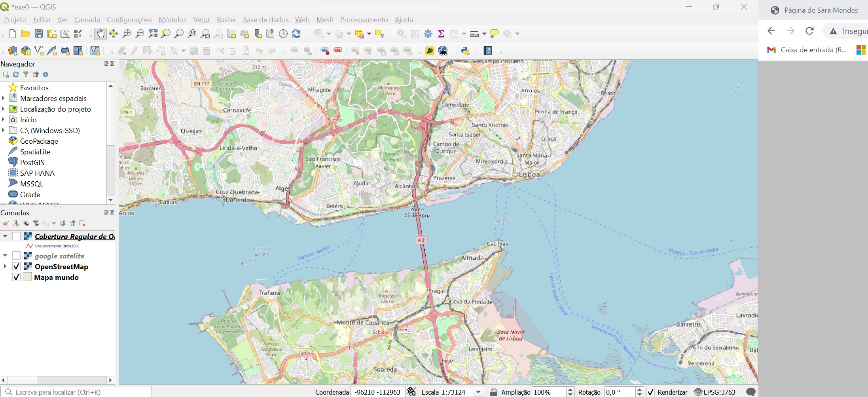
Task: Open Caixa de entrada Gmail bookmark in browser
Action: [x=807, y=50]
